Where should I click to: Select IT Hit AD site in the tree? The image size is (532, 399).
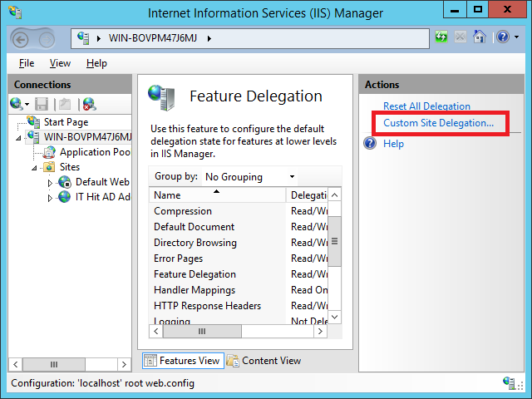tap(103, 197)
